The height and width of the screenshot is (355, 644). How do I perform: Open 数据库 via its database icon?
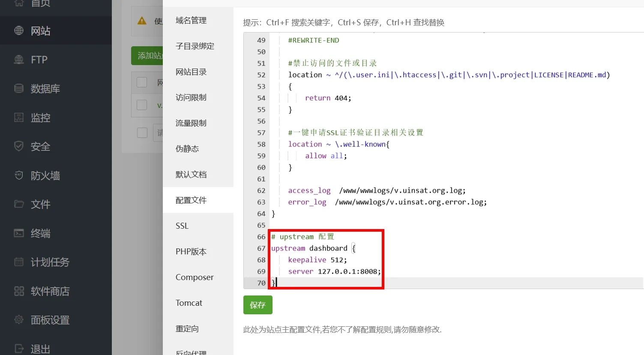(19, 89)
